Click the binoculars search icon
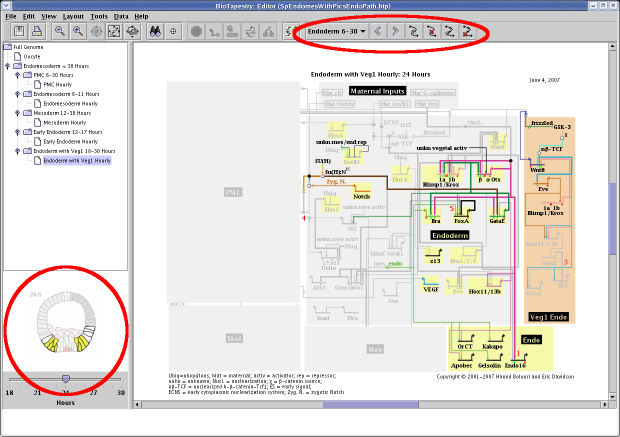The height and width of the screenshot is (437, 620). tap(156, 32)
